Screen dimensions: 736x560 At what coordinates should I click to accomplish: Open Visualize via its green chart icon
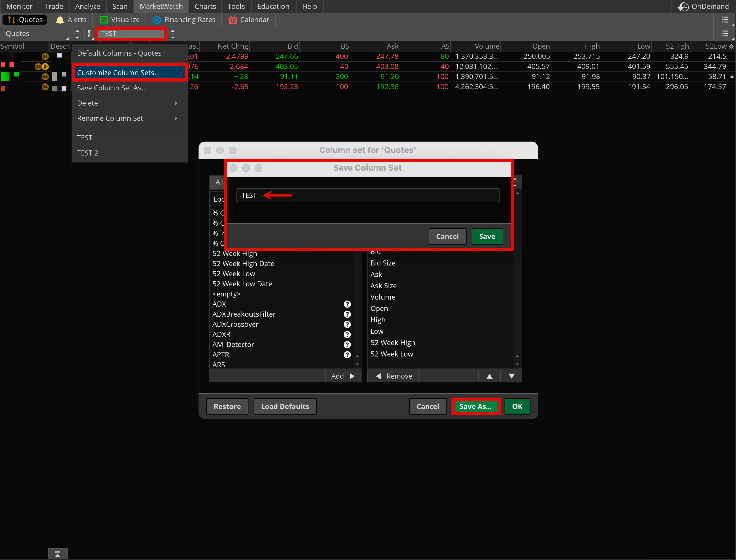104,20
